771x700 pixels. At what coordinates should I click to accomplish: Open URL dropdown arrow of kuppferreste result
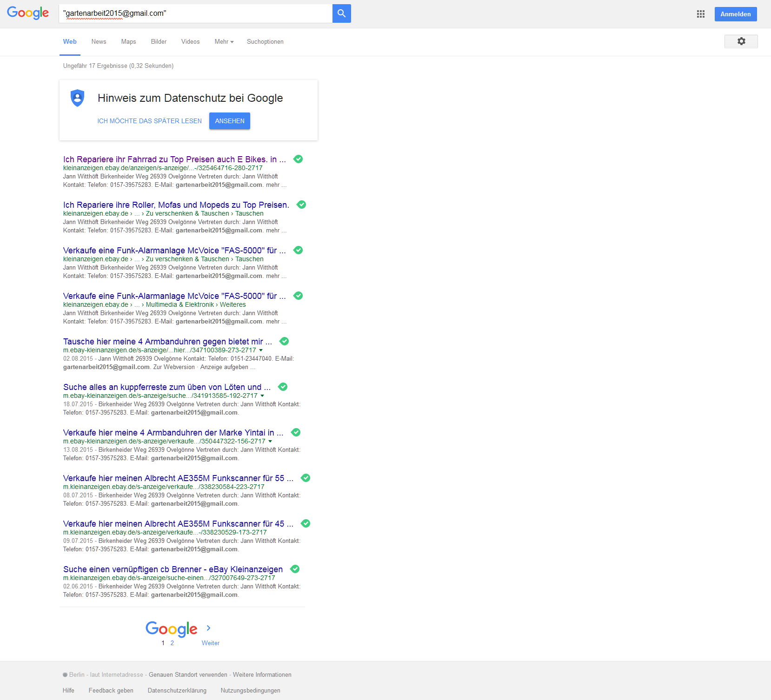[x=262, y=396]
